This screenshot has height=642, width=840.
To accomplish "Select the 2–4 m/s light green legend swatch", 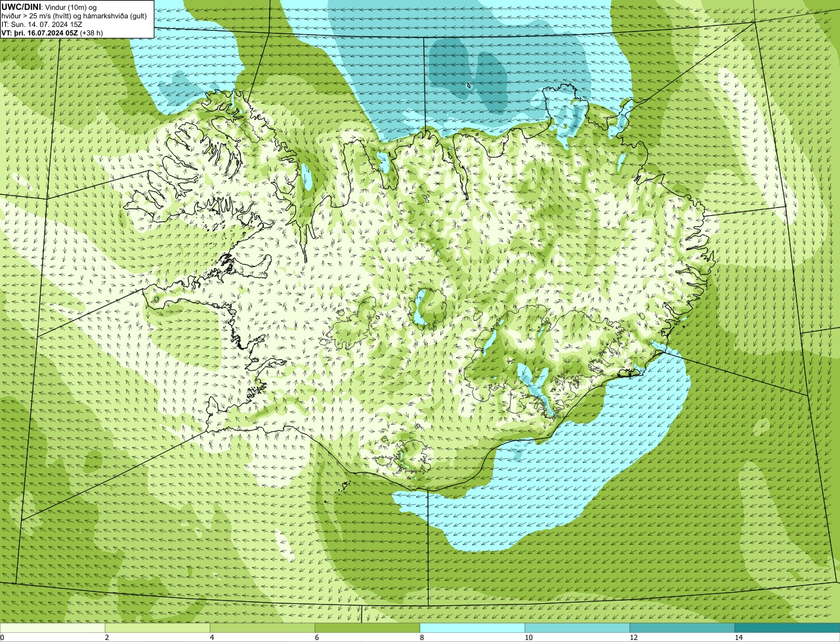I will pos(157,628).
